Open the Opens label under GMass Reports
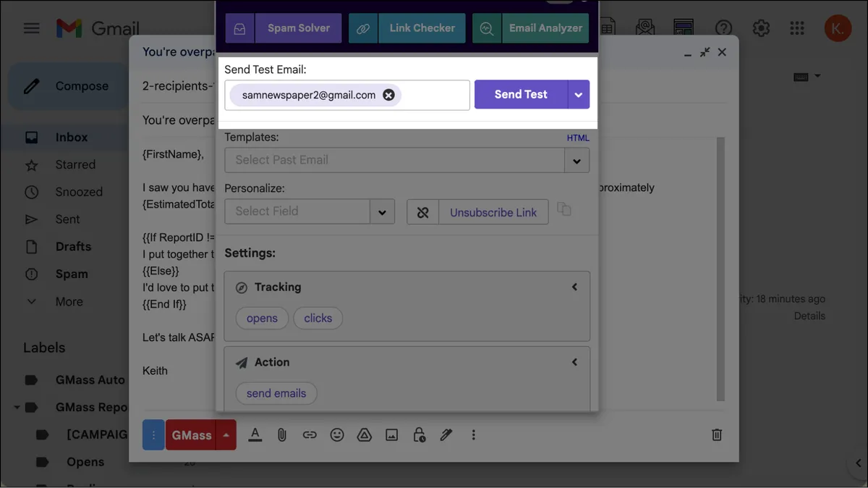Screen dimensions: 868x488 click(85, 462)
